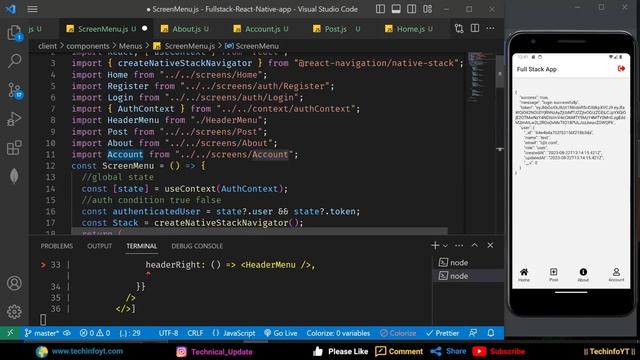Tap Post tab in phone emulator
The image size is (640, 360).
(x=553, y=275)
